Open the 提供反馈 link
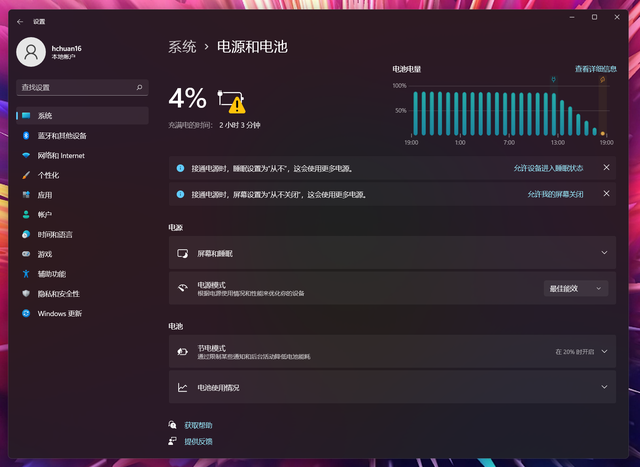The height and width of the screenshot is (467, 640). tap(198, 441)
